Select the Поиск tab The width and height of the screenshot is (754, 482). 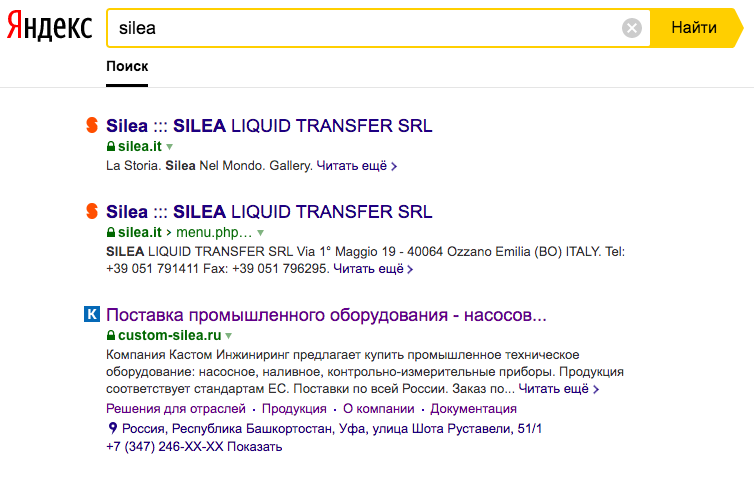[127, 66]
